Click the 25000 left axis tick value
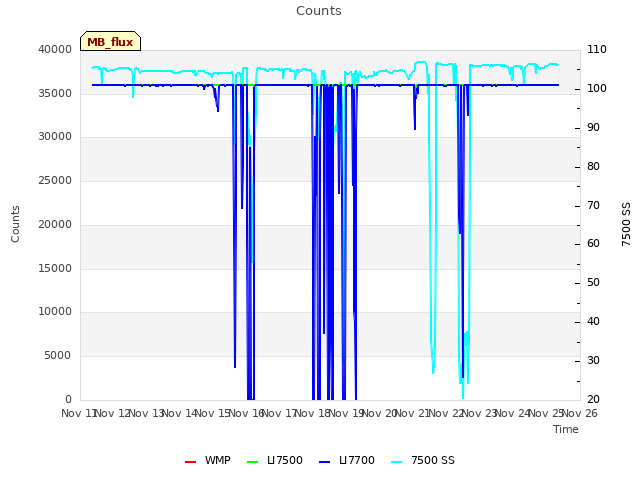The width and height of the screenshot is (640, 480). coord(55,180)
